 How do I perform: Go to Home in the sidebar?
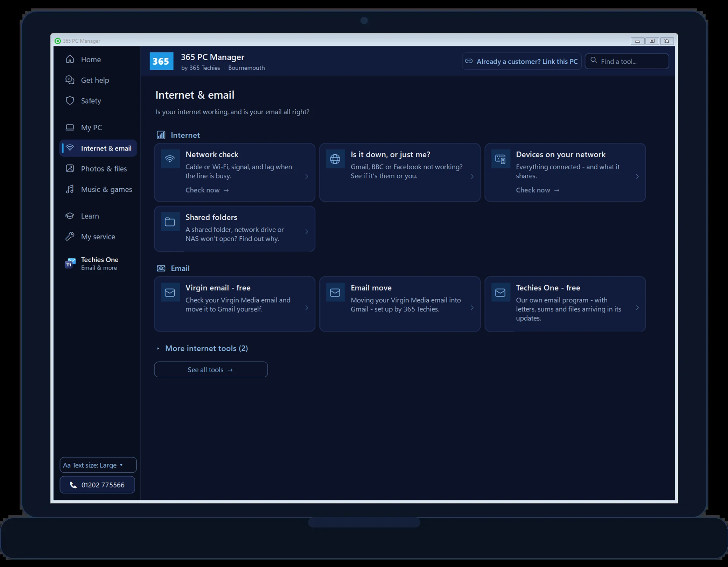pos(98,59)
